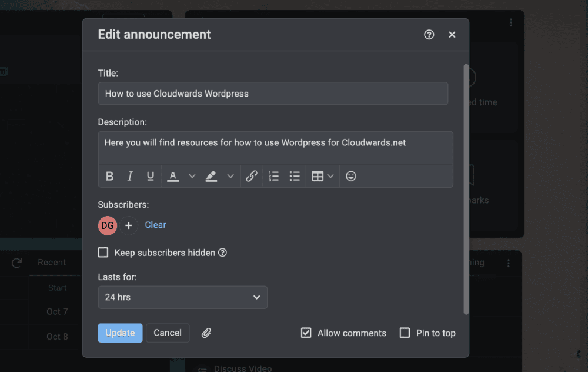Switch to the Recent tab in background
Viewport: 588px width, 372px height.
click(x=52, y=263)
